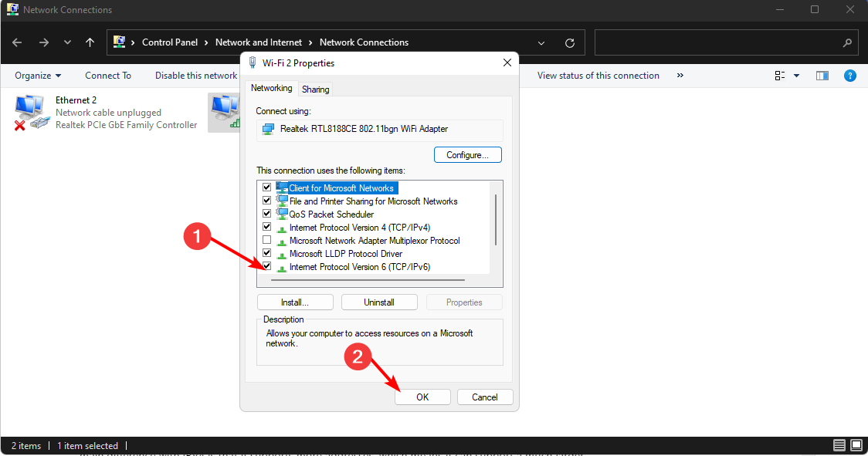
Task: Show the preview pane
Action: pos(822,76)
